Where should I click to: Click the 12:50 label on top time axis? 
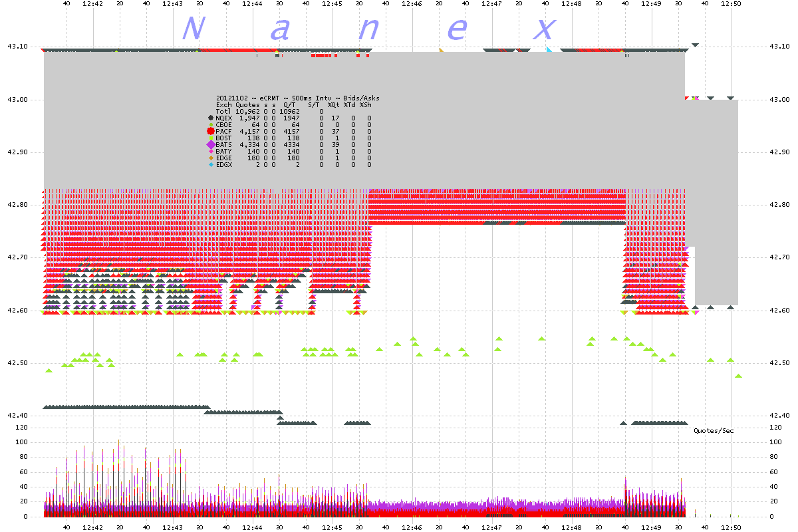coord(731,4)
